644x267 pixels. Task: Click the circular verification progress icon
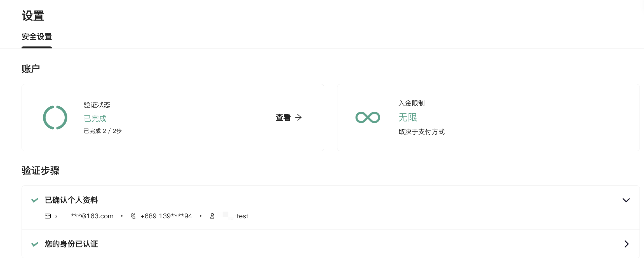coord(55,118)
